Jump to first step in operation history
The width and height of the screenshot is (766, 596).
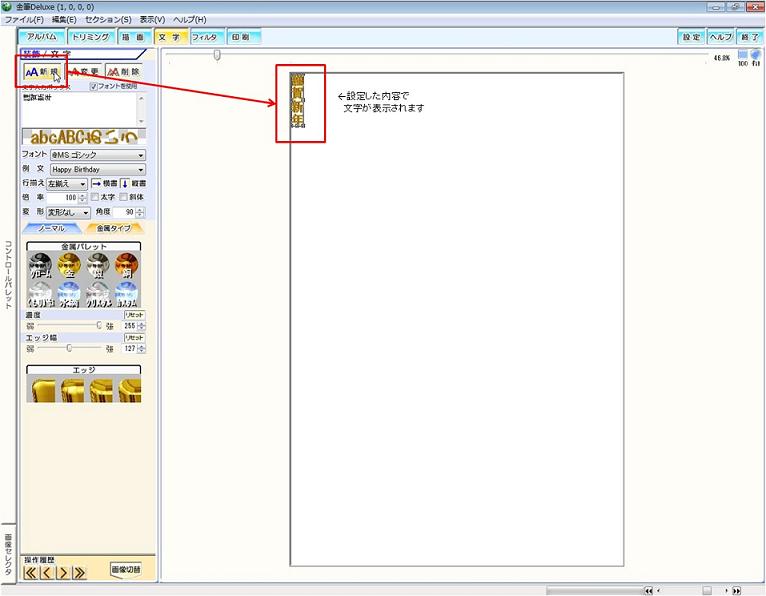tap(30, 573)
